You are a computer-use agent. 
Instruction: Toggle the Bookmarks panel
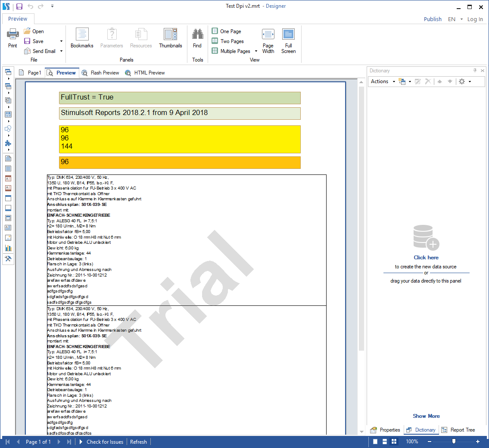click(x=82, y=38)
